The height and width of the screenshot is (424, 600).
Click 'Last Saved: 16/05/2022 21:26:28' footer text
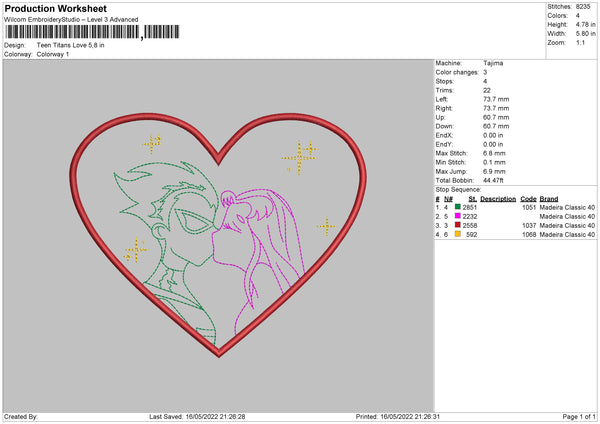pos(197,416)
